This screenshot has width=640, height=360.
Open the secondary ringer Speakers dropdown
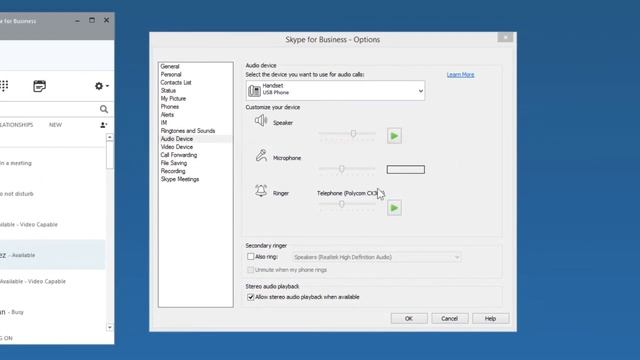tap(376, 257)
